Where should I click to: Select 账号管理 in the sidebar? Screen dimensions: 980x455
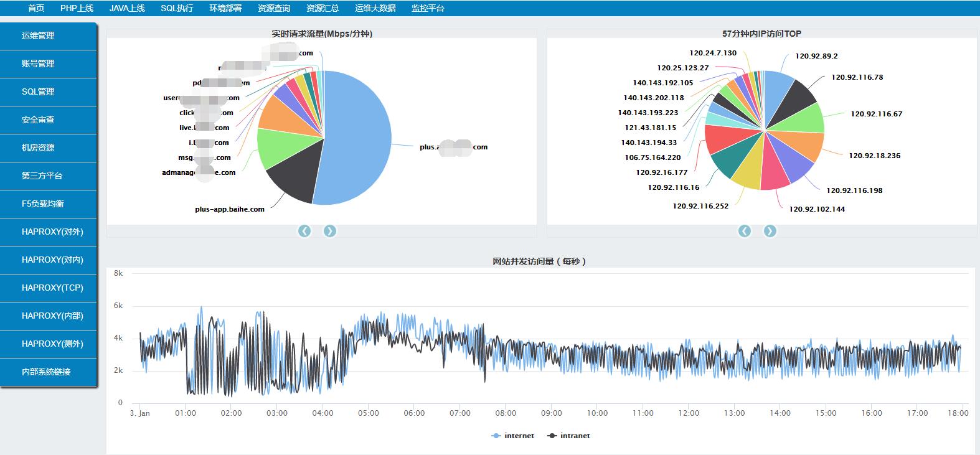coord(49,64)
